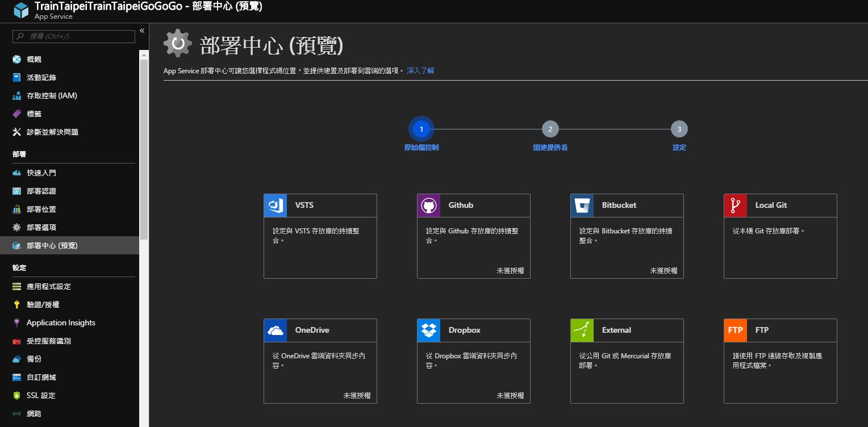This screenshot has height=427, width=868.
Task: Click the VSTS logo icon
Action: pos(276,206)
